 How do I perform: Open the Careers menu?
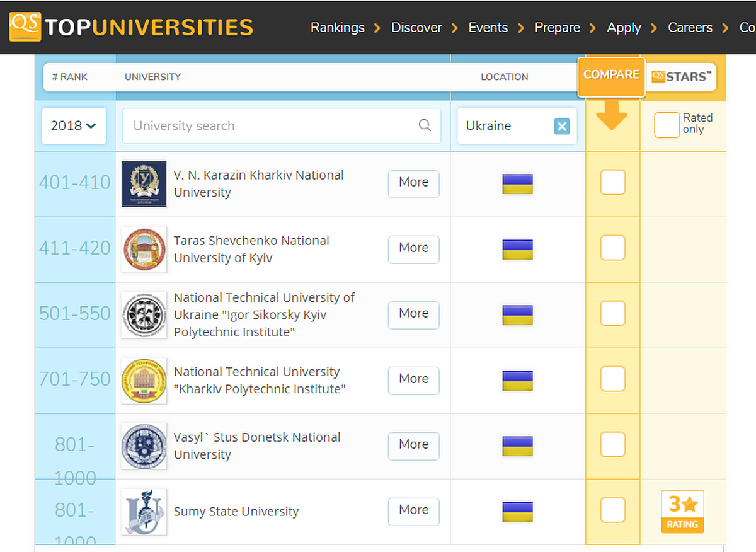690,28
